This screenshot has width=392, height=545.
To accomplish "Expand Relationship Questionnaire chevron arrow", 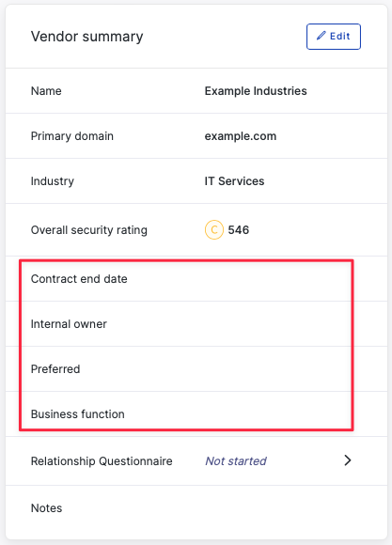I will [x=348, y=460].
